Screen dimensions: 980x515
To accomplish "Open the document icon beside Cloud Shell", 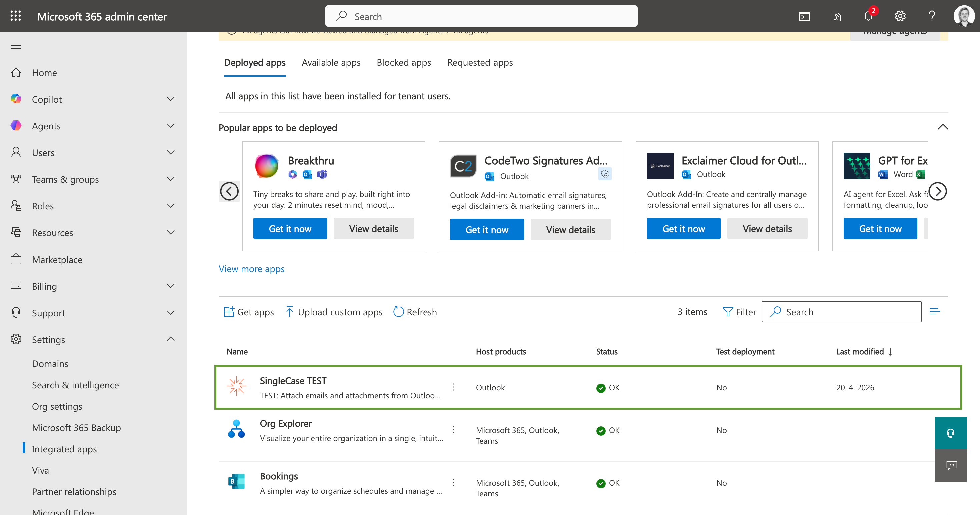I will (836, 16).
